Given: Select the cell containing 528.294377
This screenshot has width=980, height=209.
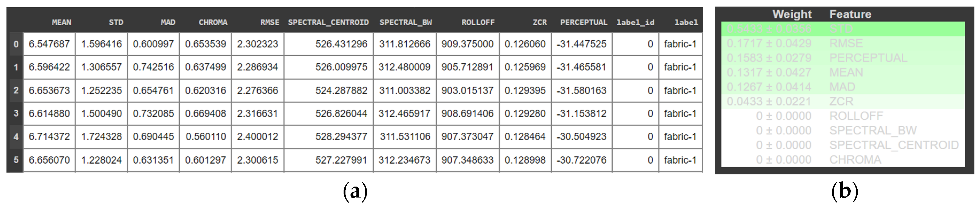Looking at the screenshot, I should pyautogui.click(x=341, y=136).
